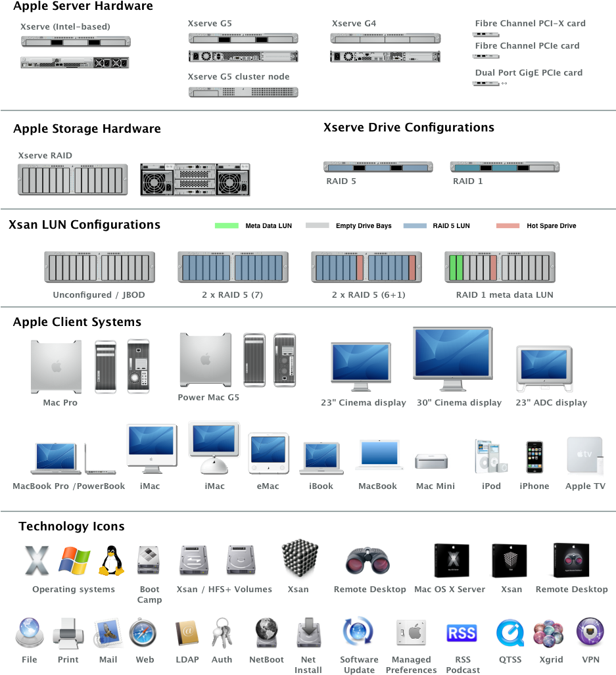Click the Linux penguin icon
The width and height of the screenshot is (616, 675).
(111, 561)
